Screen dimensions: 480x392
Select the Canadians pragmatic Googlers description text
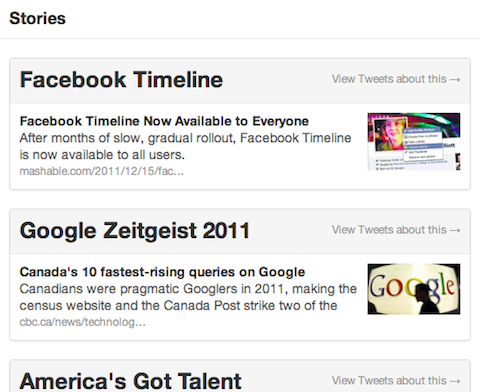(x=188, y=297)
